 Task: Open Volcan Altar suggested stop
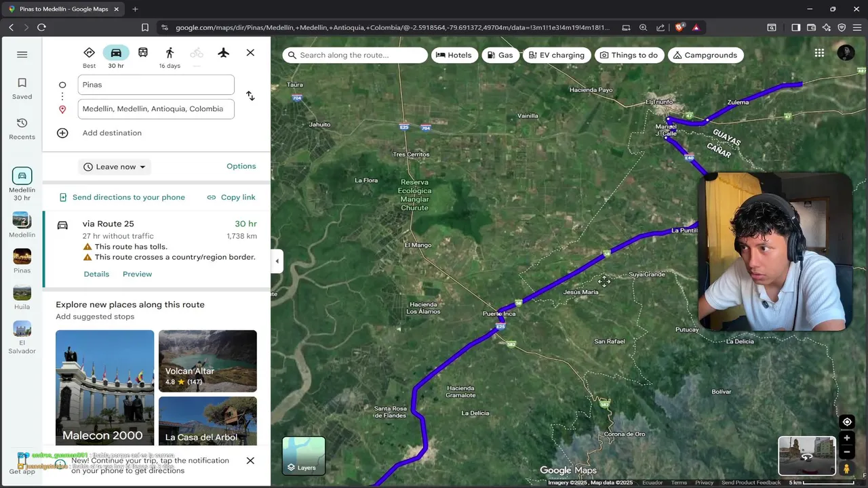pyautogui.click(x=208, y=361)
